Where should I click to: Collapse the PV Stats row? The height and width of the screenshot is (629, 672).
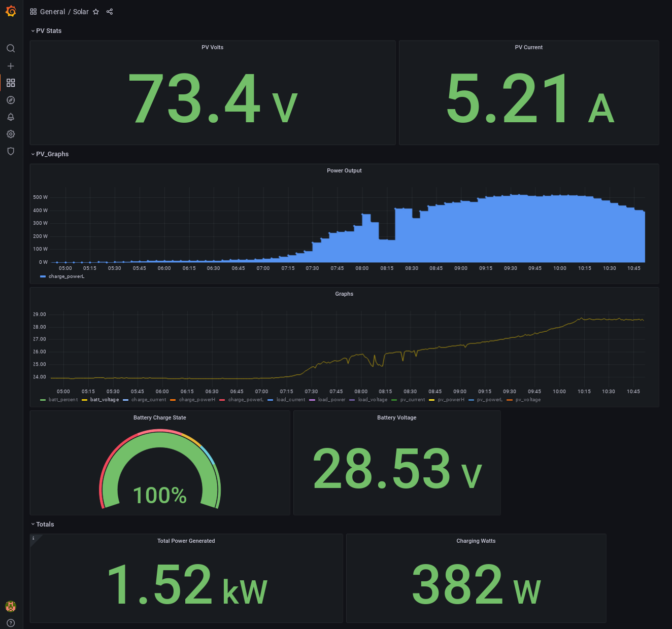click(46, 31)
